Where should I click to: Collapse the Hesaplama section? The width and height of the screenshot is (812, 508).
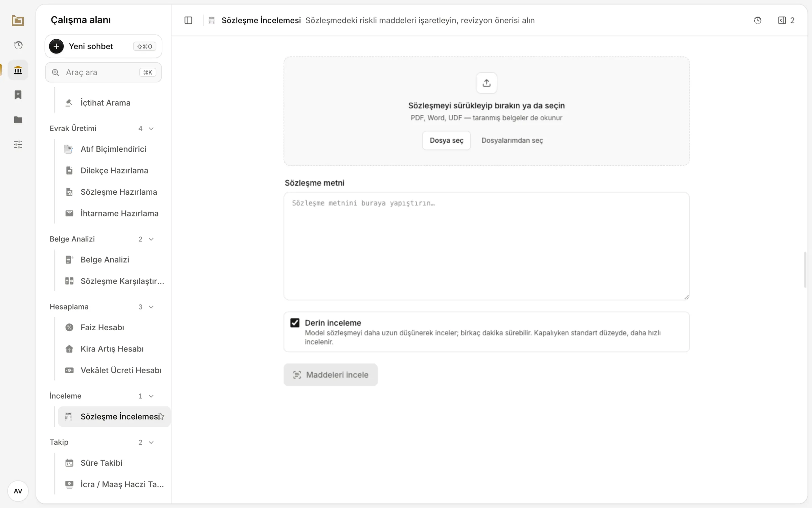(151, 307)
